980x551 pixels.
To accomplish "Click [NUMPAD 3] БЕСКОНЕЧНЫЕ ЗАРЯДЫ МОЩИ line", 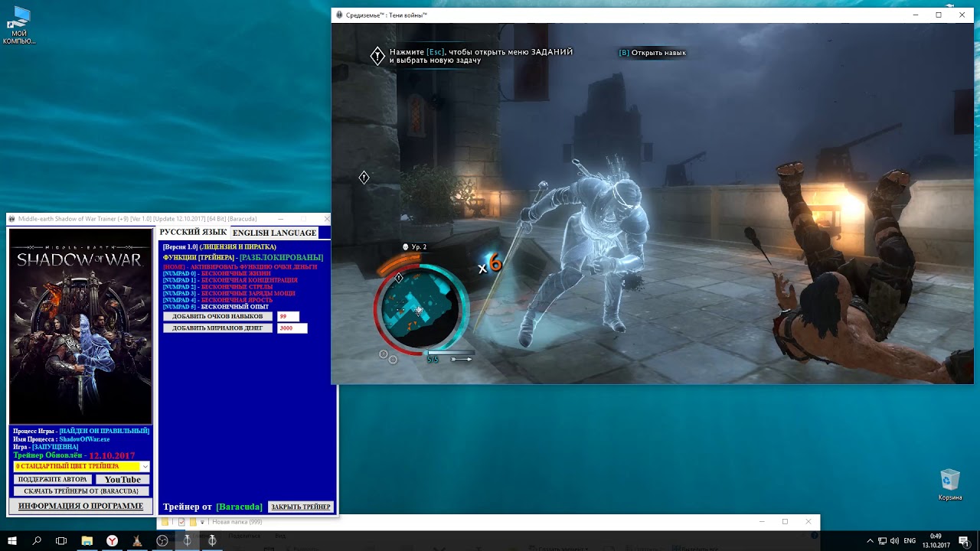I will pos(229,293).
